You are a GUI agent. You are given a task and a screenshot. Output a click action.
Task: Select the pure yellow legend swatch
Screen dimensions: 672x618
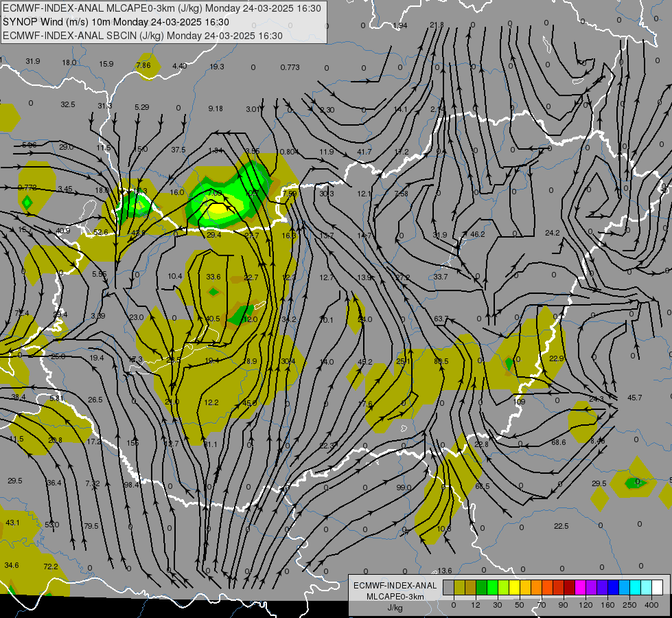(x=514, y=587)
